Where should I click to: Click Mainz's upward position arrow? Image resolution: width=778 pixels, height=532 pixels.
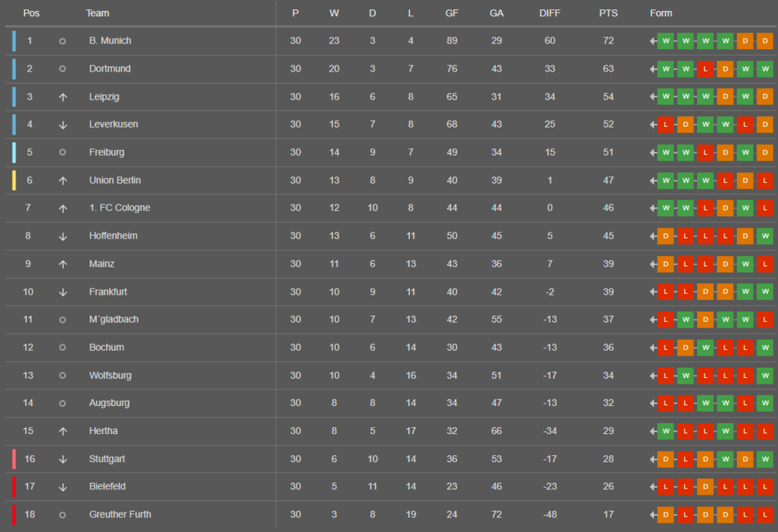click(x=62, y=264)
